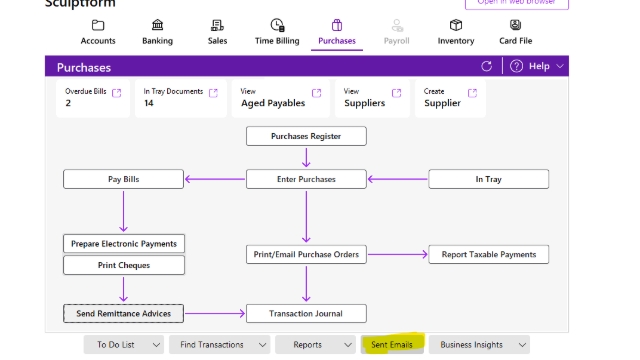Viewport: 640px width, 360px height.
Task: Open Create Supplier pop-out icon
Action: coord(472,93)
